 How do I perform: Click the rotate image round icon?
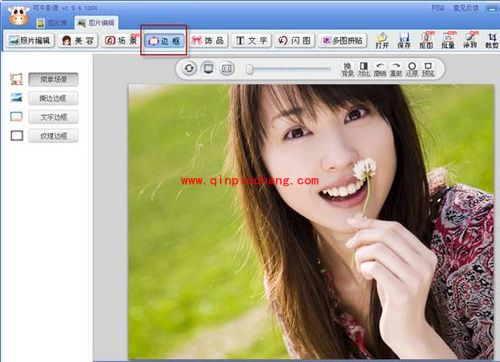click(x=189, y=69)
